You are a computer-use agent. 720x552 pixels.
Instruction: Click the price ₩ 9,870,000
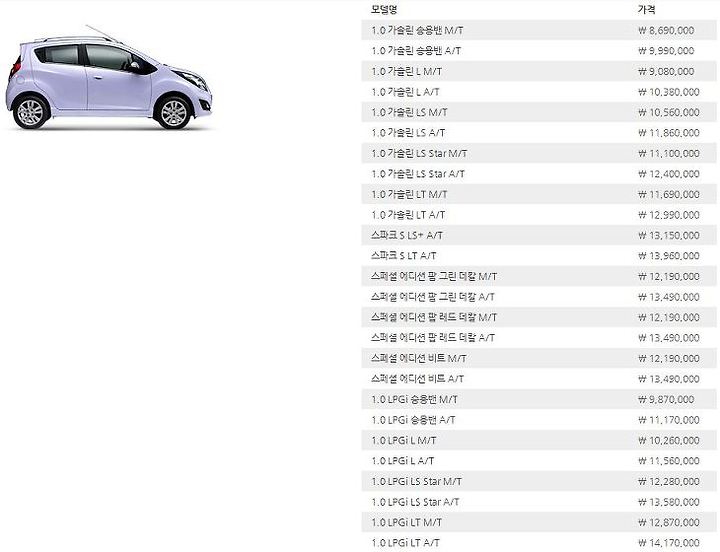point(666,400)
